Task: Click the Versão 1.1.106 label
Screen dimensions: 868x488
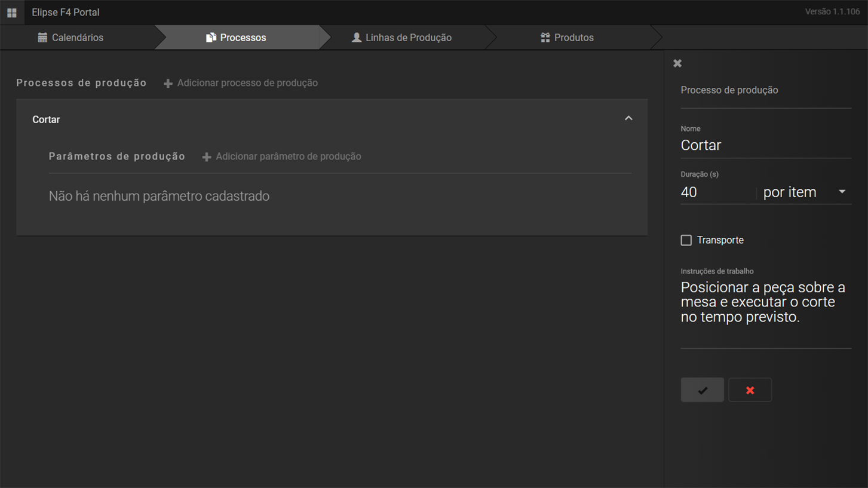Action: (x=832, y=12)
